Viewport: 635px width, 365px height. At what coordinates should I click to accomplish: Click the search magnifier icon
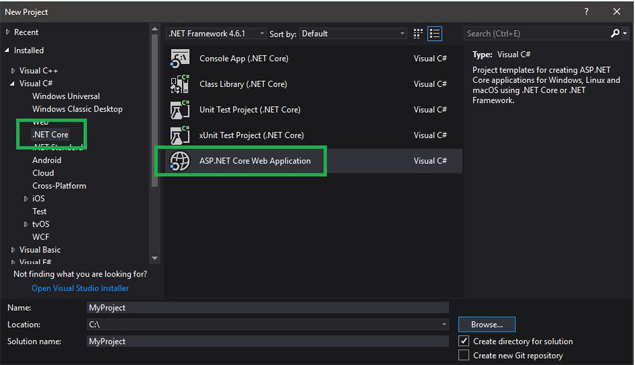pos(615,33)
